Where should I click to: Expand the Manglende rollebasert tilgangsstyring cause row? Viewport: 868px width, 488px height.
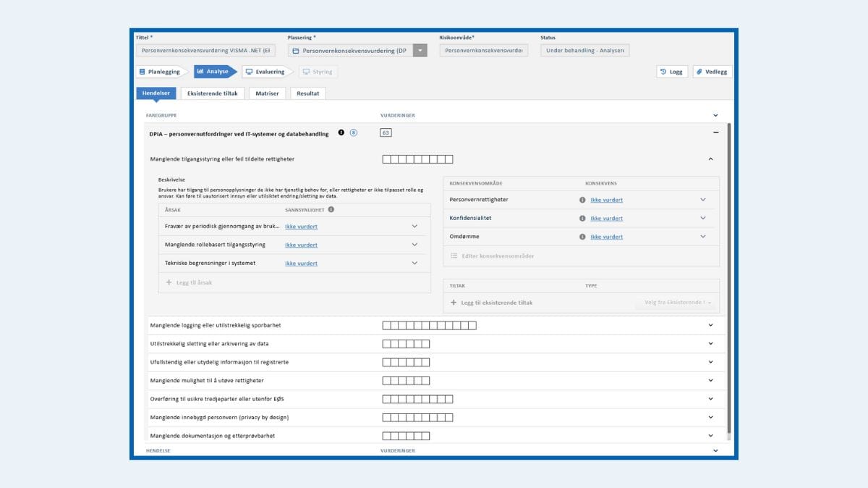[414, 245]
